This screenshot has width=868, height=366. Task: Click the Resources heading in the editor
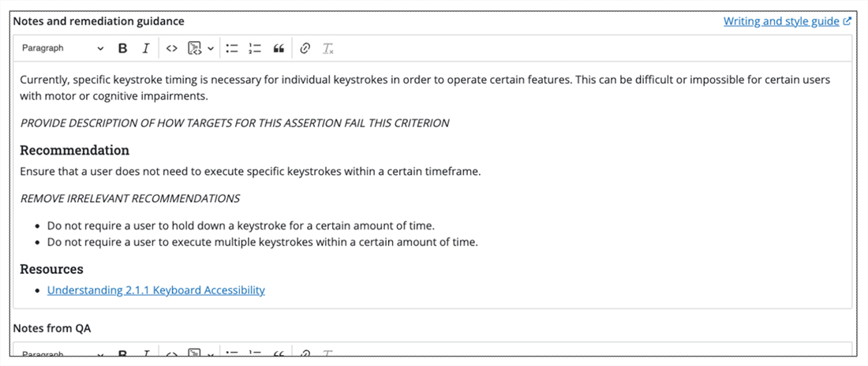pos(51,269)
